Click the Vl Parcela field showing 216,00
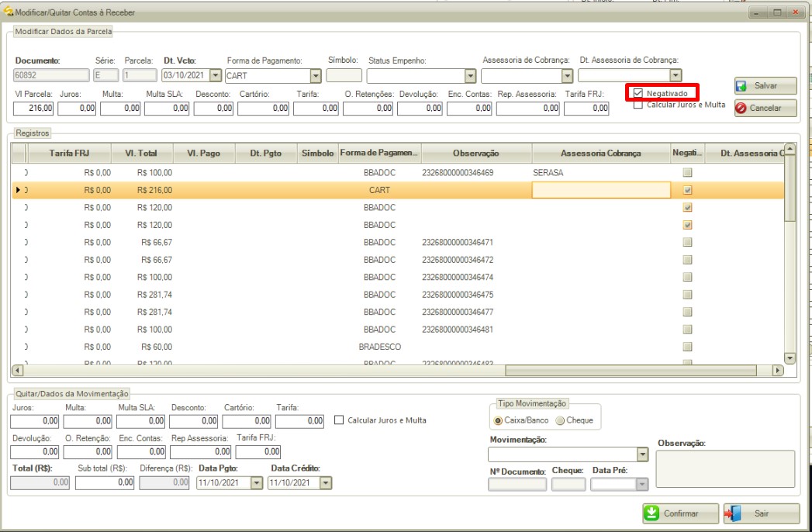 (x=33, y=109)
